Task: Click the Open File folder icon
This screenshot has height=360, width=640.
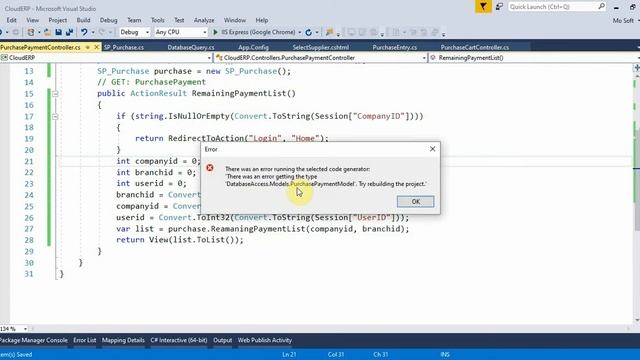Action: coord(47,32)
